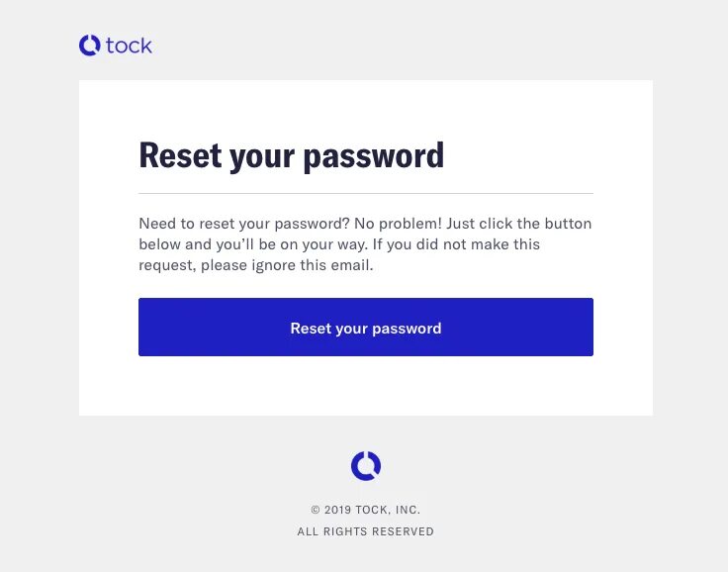The width and height of the screenshot is (728, 572).
Task: Click the copyright © symbol in footer
Action: (316, 510)
